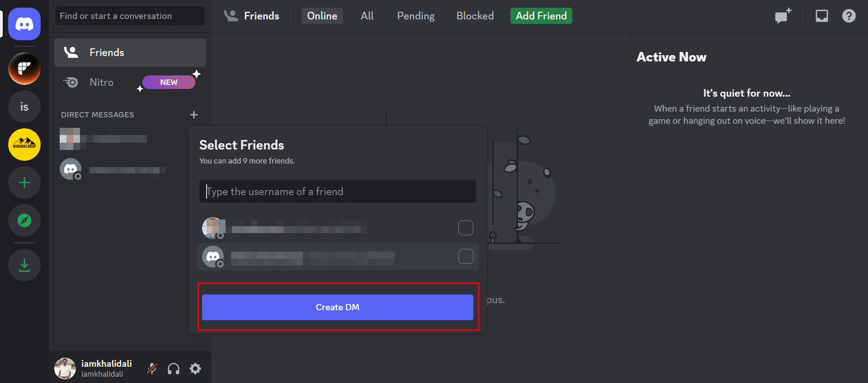Open the Inbox icon

coord(821,16)
